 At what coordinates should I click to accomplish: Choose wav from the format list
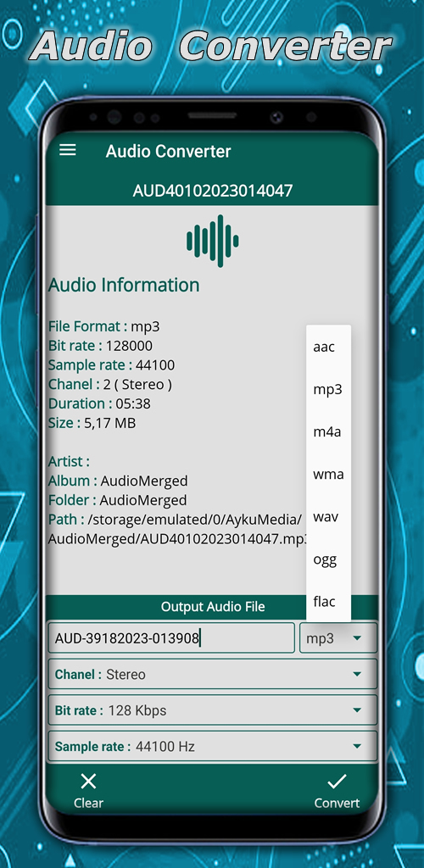pyautogui.click(x=328, y=517)
